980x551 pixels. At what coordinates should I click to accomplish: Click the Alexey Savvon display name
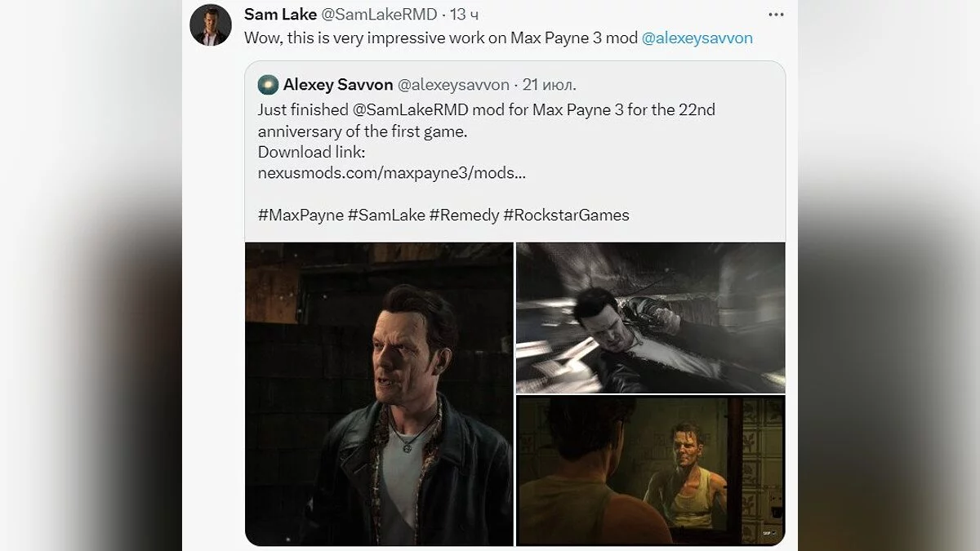pyautogui.click(x=338, y=85)
